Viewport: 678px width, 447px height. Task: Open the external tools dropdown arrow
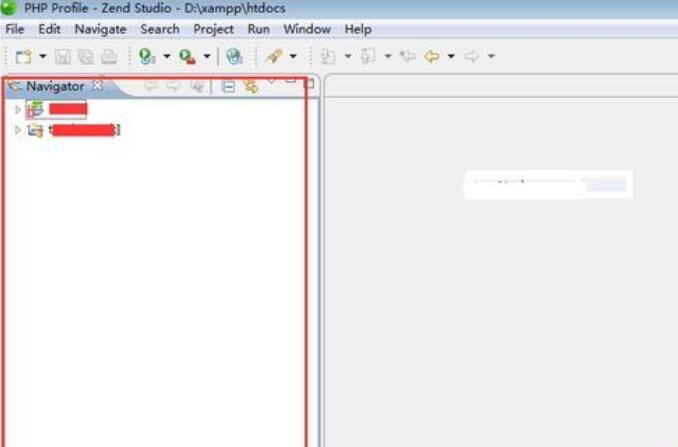click(x=293, y=56)
